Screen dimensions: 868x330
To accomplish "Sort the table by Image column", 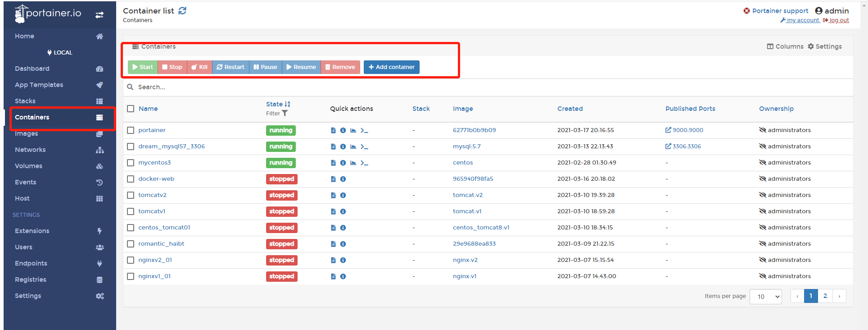I will (x=463, y=109).
